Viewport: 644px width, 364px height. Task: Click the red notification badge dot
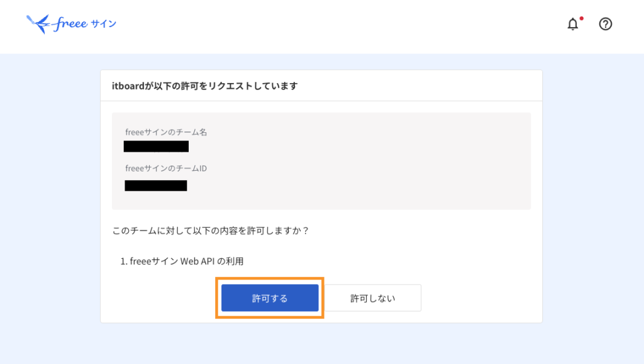581,18
